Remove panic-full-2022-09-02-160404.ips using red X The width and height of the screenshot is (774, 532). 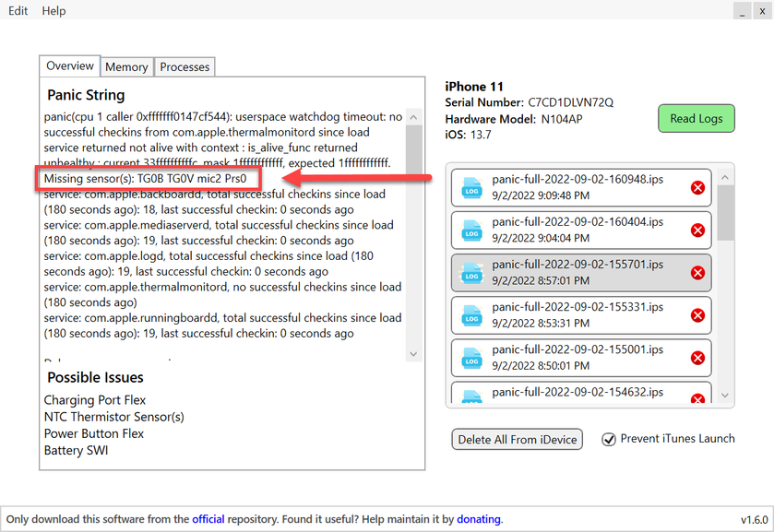697,230
